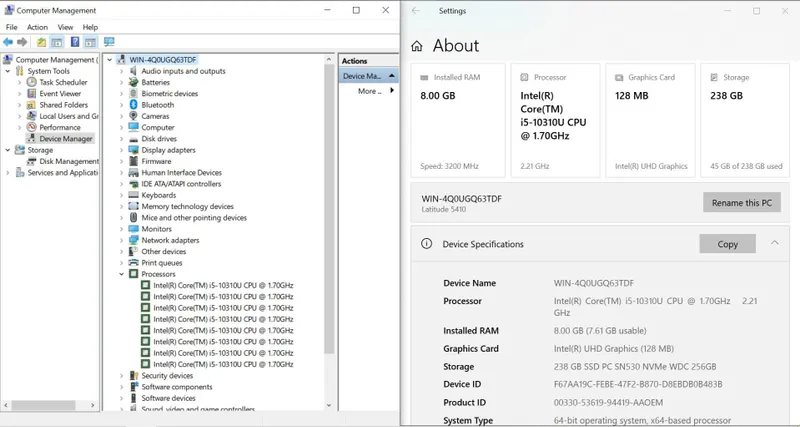Select the Bluetooth device icon

[133, 105]
